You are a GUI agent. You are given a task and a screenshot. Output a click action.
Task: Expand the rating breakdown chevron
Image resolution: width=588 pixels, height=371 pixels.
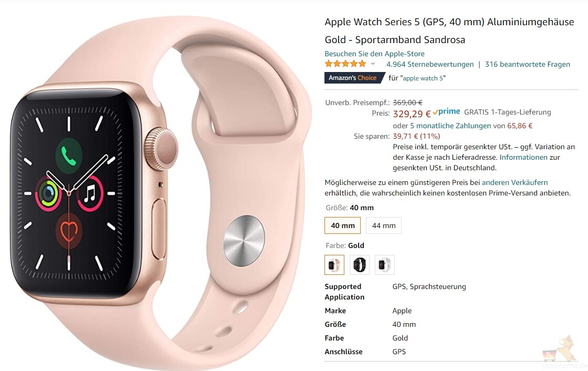pyautogui.click(x=373, y=64)
